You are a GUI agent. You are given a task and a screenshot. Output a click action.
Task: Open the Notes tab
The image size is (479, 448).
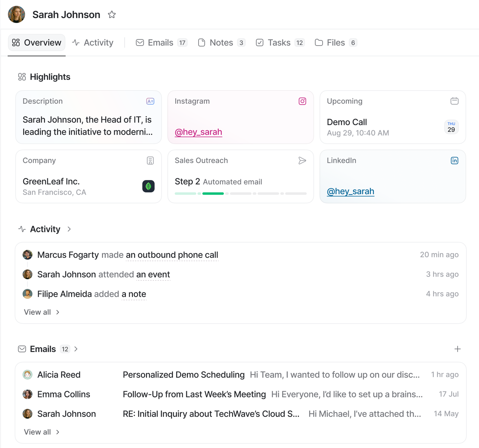[x=221, y=43]
